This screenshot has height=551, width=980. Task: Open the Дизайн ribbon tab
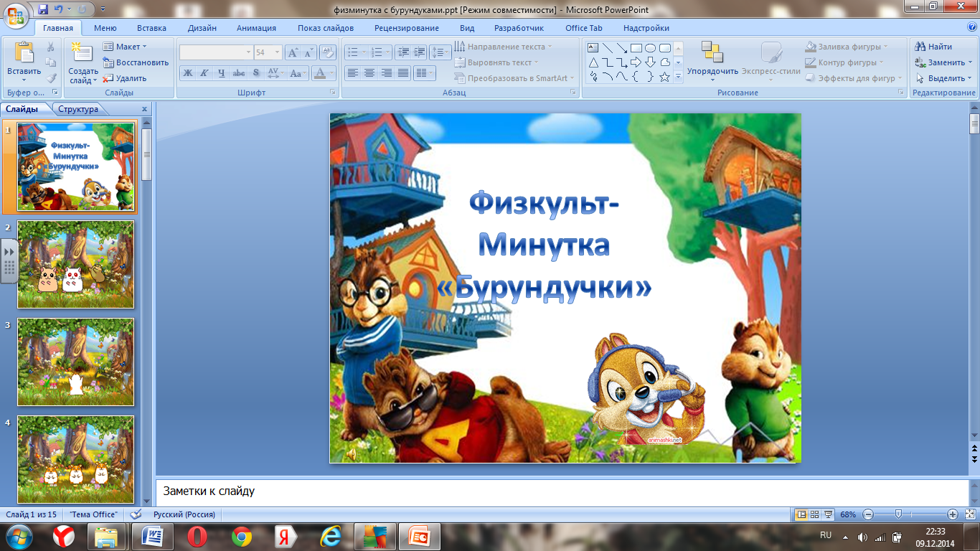[202, 28]
